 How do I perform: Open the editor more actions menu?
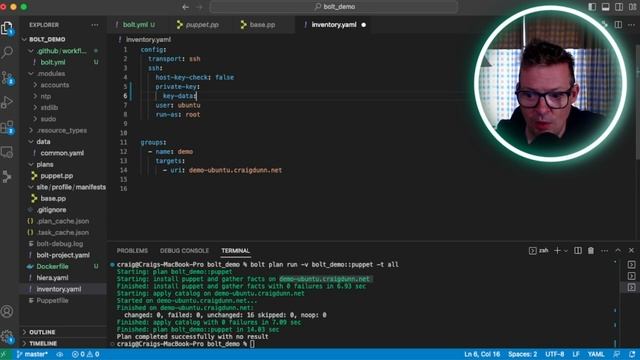click(631, 25)
